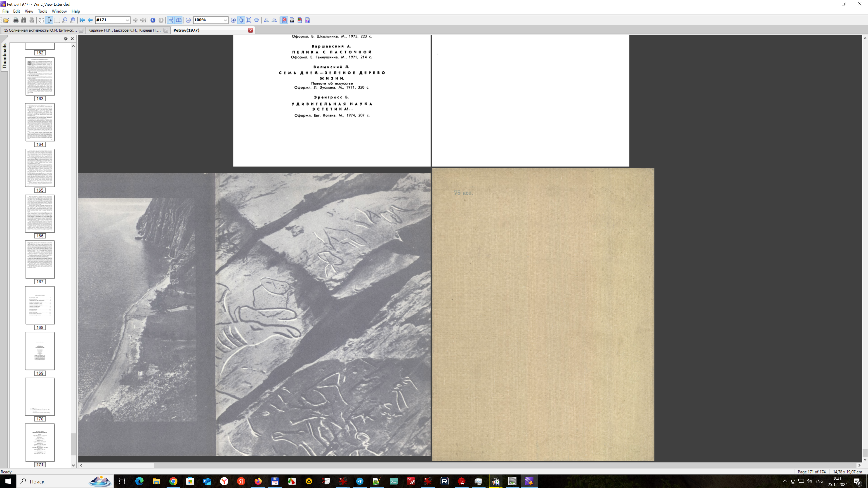
Task: Open Windows Start menu
Action: point(8,481)
